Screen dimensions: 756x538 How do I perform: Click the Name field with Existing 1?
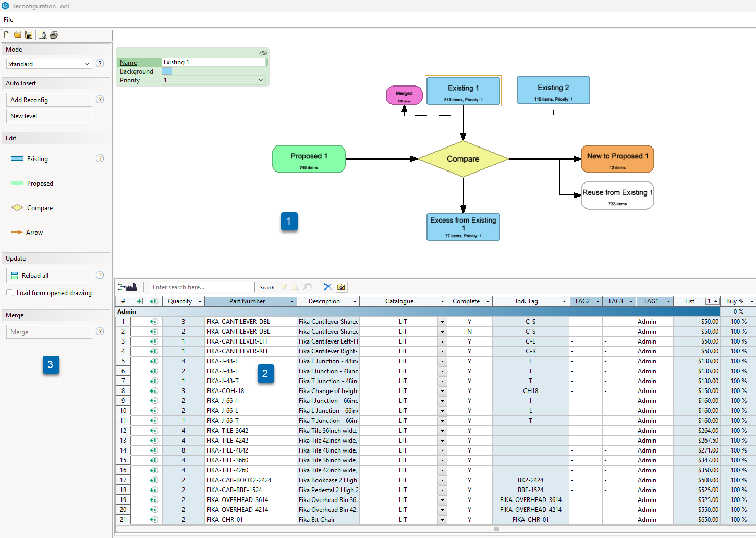(x=214, y=62)
